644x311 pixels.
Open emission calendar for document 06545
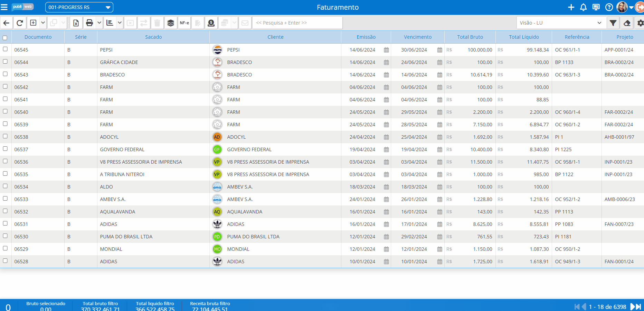tap(386, 50)
